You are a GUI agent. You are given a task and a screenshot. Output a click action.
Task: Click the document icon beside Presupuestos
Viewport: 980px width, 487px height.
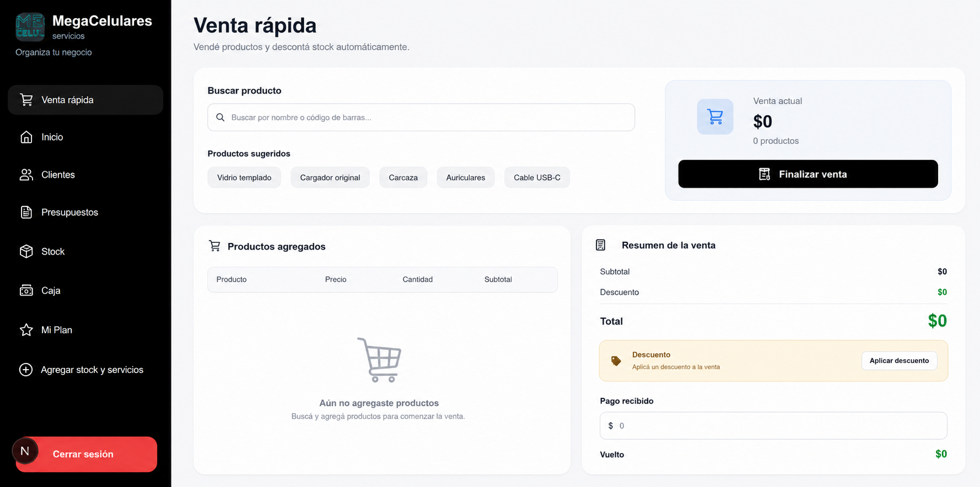click(26, 212)
